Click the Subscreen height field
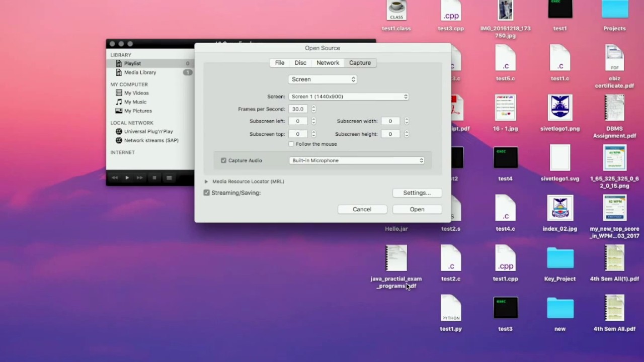Screen dimensions: 644x362 click(x=390, y=134)
